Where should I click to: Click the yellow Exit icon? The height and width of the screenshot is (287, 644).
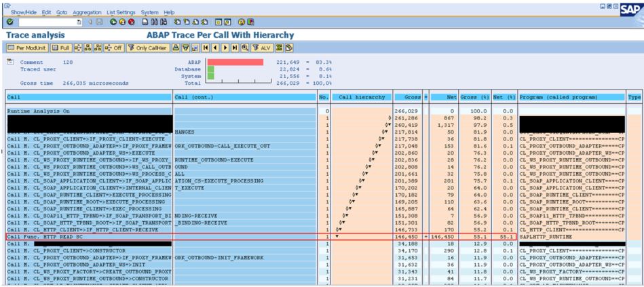click(x=122, y=22)
